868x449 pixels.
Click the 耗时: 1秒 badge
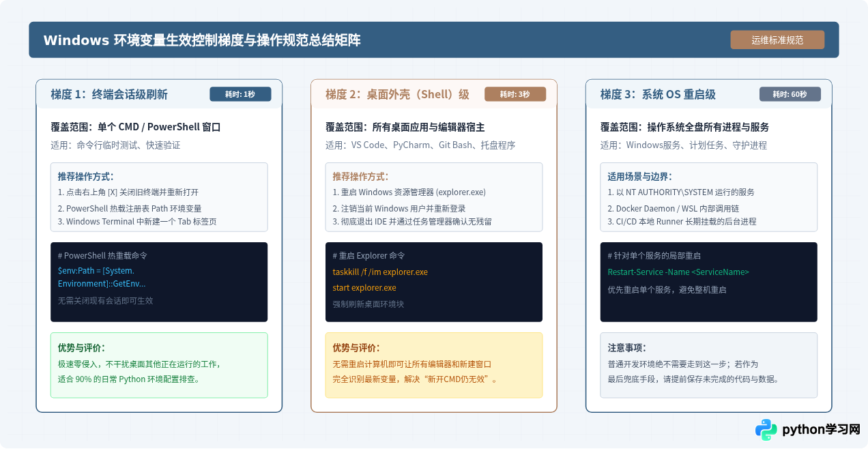240,94
